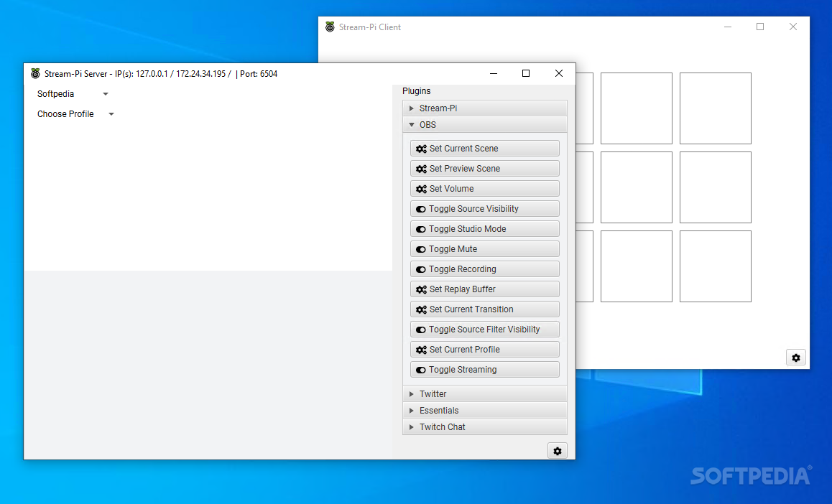This screenshot has height=504, width=832.
Task: Click gear icon on Set Volume
Action: (421, 190)
